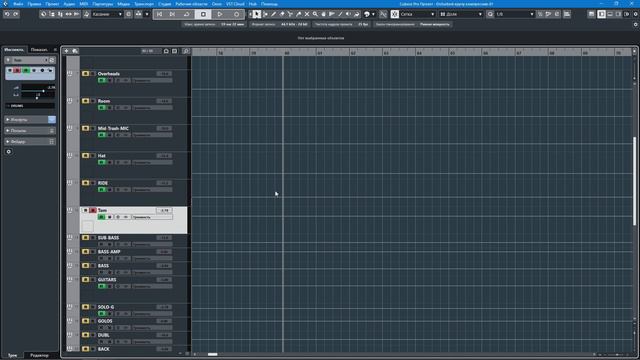Viewport: 640px width, 360px height.
Task: Select the BASS AMP track
Action: pos(109,252)
